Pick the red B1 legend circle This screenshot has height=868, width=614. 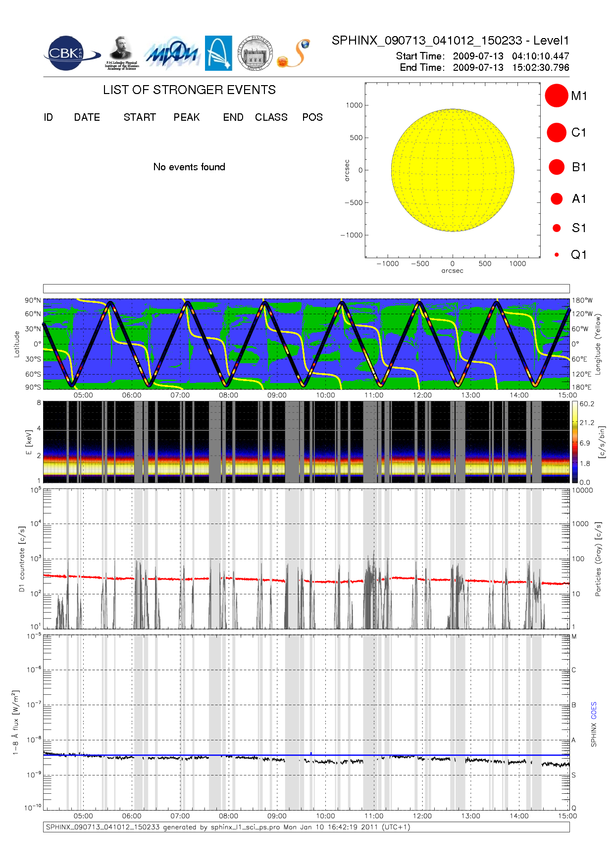click(557, 167)
